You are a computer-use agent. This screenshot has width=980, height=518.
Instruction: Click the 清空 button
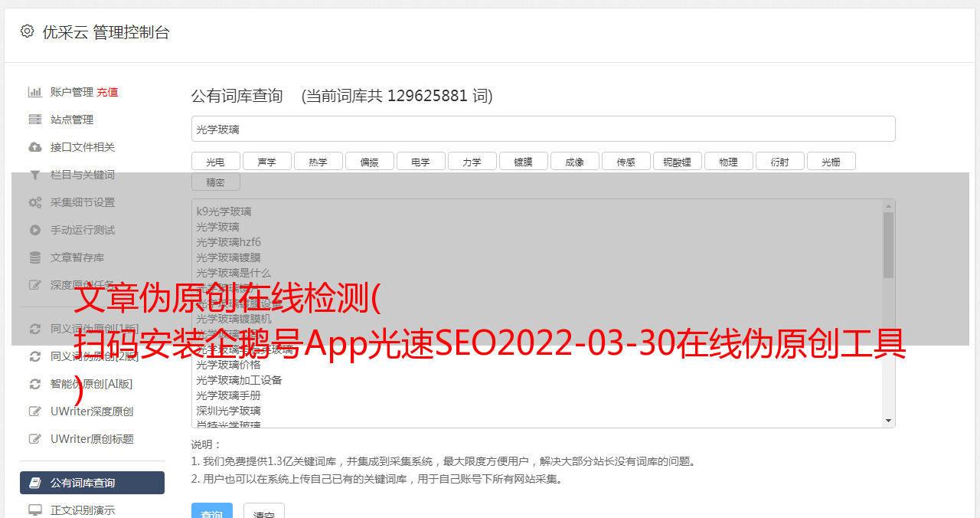click(264, 512)
